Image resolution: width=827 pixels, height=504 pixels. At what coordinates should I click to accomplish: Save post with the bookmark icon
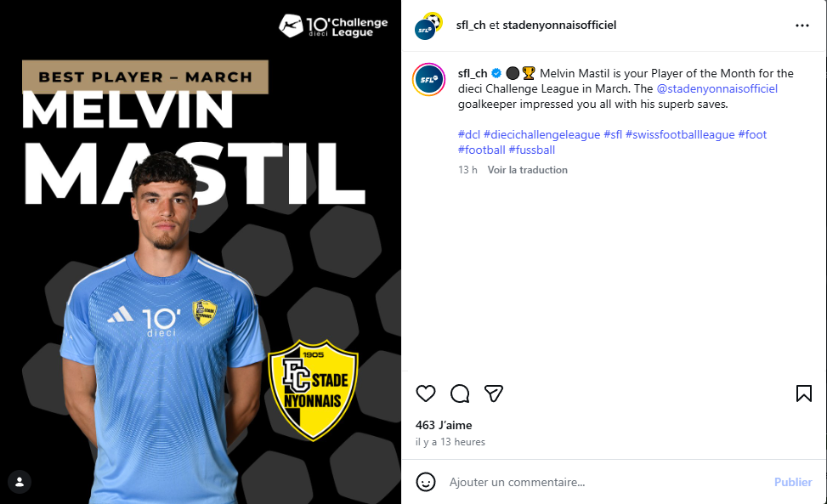coord(804,394)
